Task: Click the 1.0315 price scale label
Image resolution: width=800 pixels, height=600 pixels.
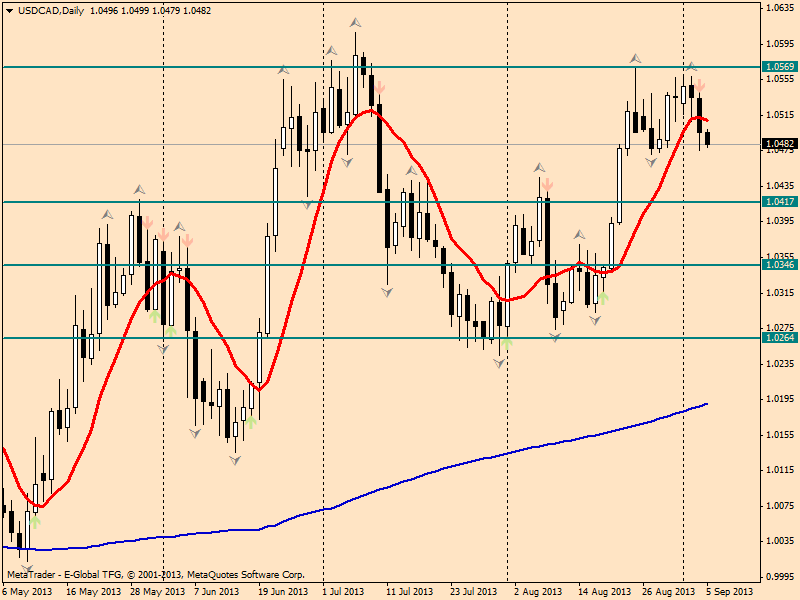Action: (x=780, y=293)
